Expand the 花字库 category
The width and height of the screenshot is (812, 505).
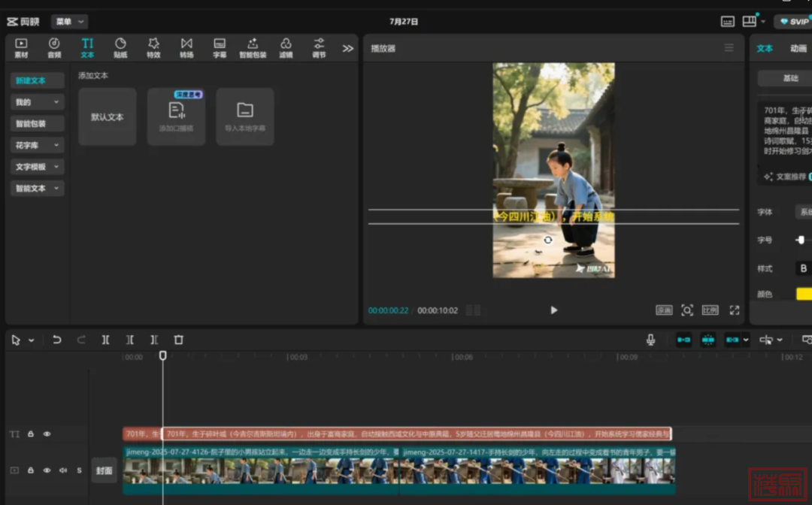[x=37, y=145]
